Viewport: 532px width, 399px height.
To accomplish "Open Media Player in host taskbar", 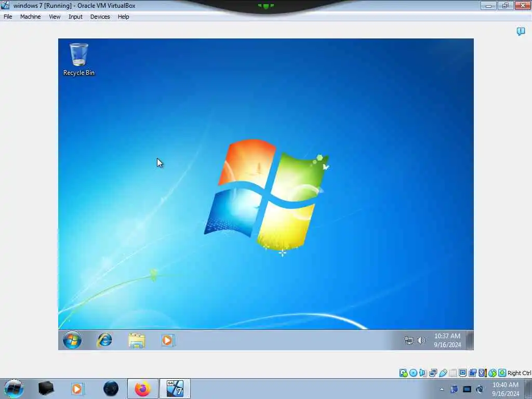I will click(77, 389).
